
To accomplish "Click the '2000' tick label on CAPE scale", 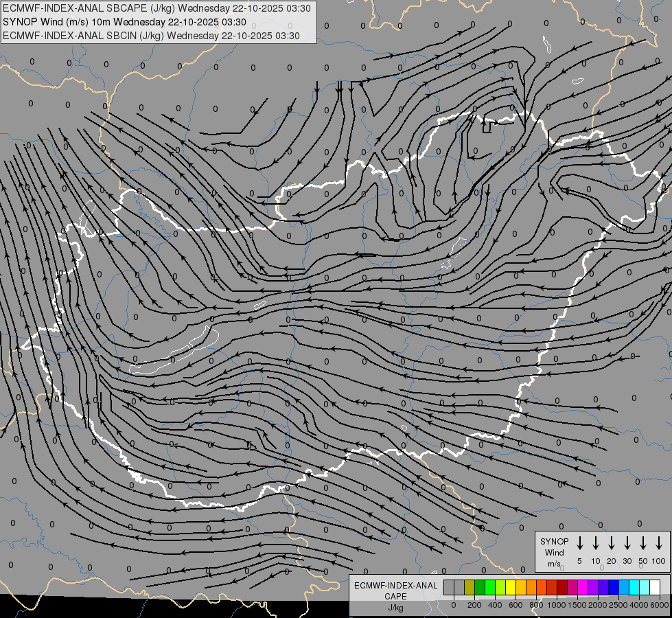I will 598,605.
